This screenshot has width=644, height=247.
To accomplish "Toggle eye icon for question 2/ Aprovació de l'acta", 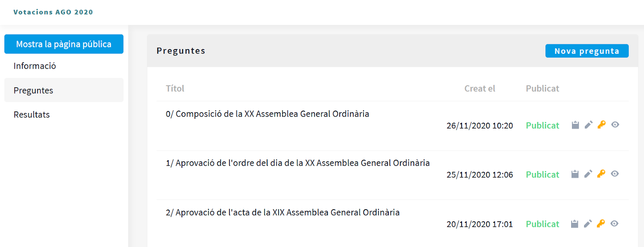I will click(x=614, y=224).
